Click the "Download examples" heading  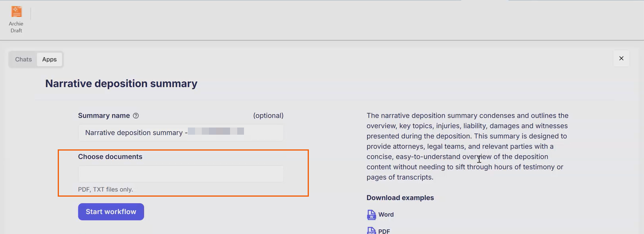click(x=400, y=198)
